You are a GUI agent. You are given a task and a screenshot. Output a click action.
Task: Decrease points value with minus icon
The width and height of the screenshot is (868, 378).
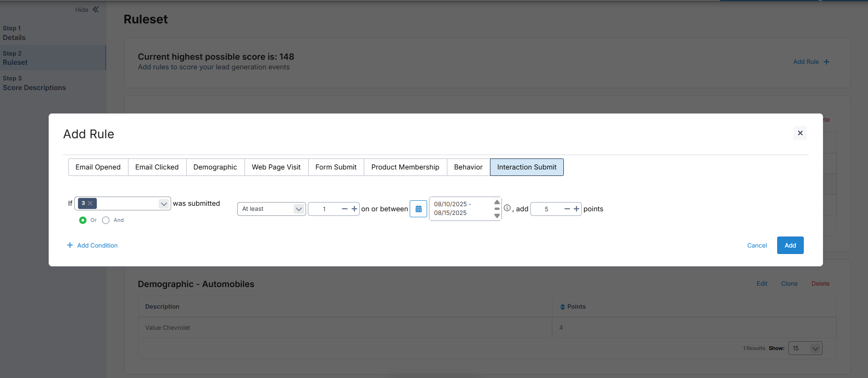pyautogui.click(x=567, y=209)
